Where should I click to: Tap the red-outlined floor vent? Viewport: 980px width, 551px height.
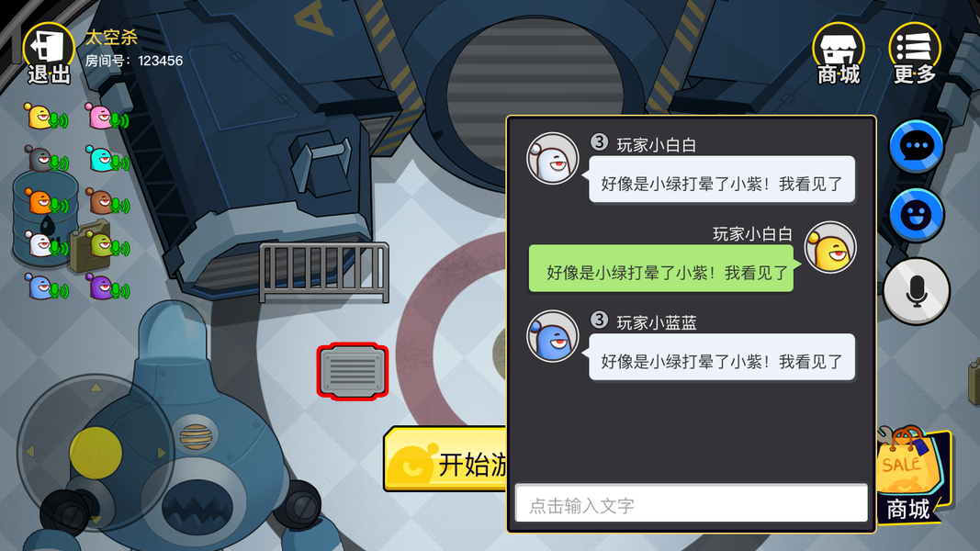(x=353, y=372)
